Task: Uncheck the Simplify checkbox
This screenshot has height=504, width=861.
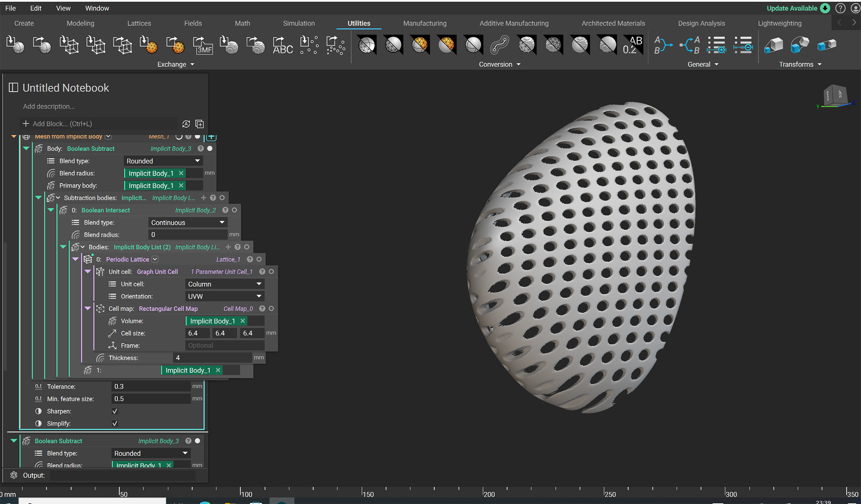Action: click(x=115, y=423)
